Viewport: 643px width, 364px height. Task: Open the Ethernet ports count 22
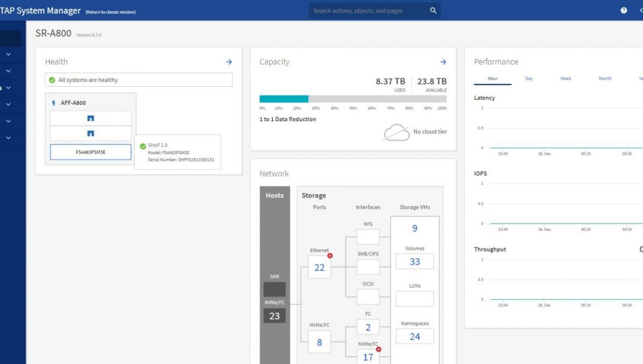[x=319, y=267]
